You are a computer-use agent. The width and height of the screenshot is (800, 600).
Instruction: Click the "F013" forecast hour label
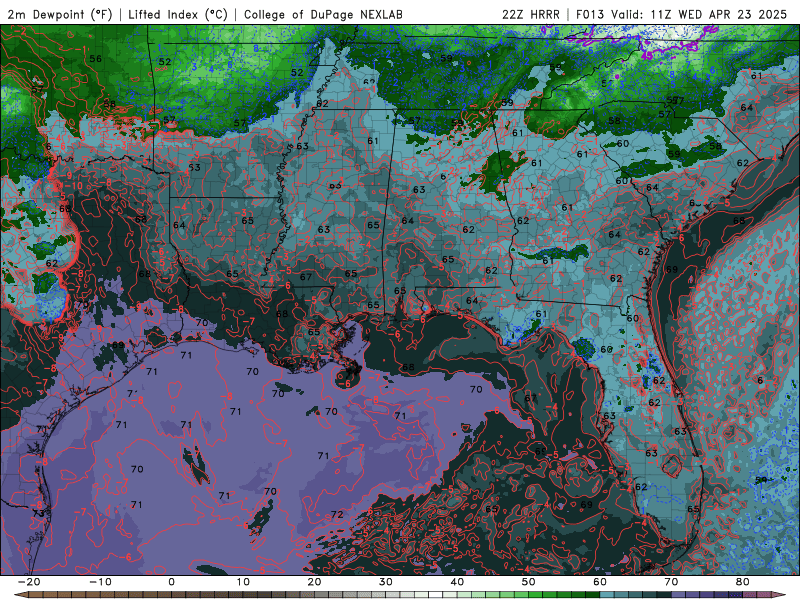[591, 15]
